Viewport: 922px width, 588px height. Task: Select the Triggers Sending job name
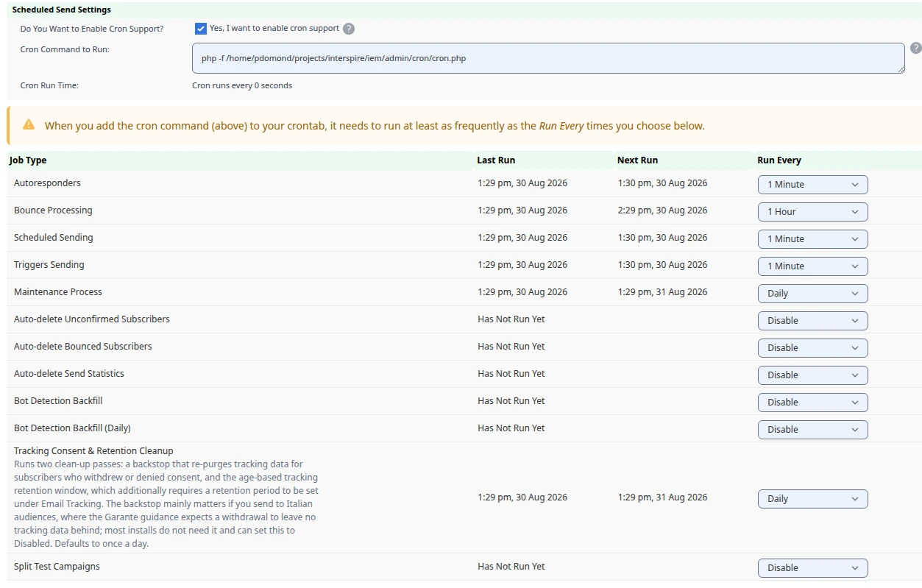[x=49, y=265]
